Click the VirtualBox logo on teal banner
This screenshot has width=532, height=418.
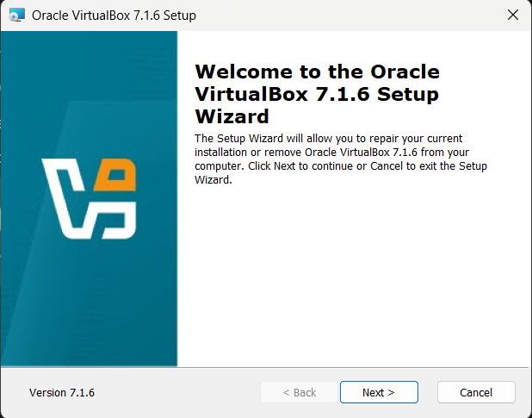click(x=91, y=198)
